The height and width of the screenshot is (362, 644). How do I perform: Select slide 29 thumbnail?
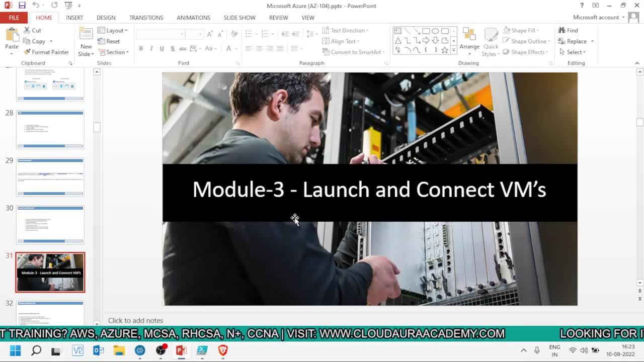50,177
